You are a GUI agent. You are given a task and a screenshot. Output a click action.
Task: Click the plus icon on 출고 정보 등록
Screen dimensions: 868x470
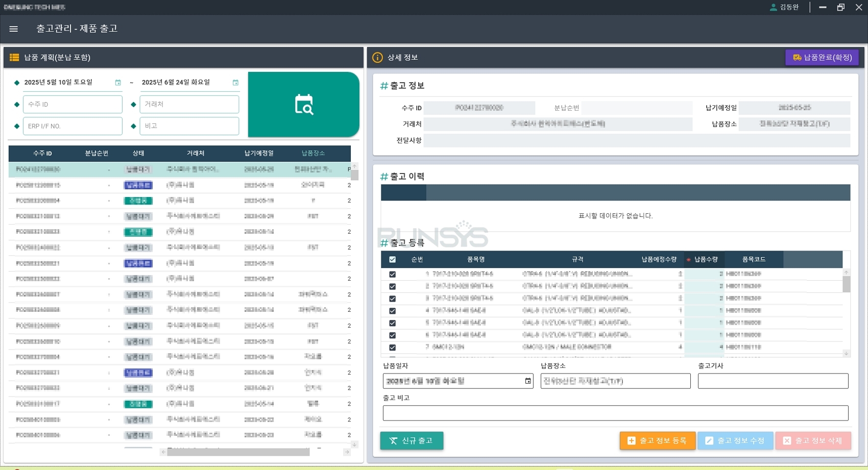pyautogui.click(x=630, y=440)
